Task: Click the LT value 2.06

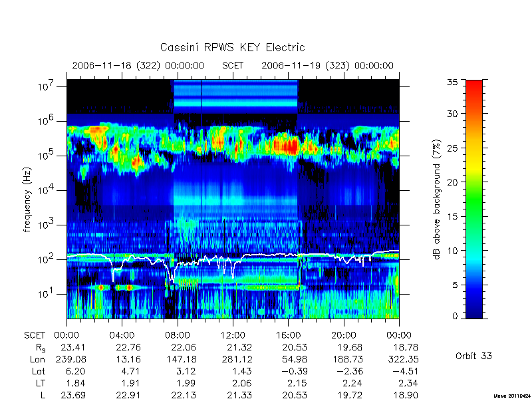Action: pyautogui.click(x=242, y=383)
